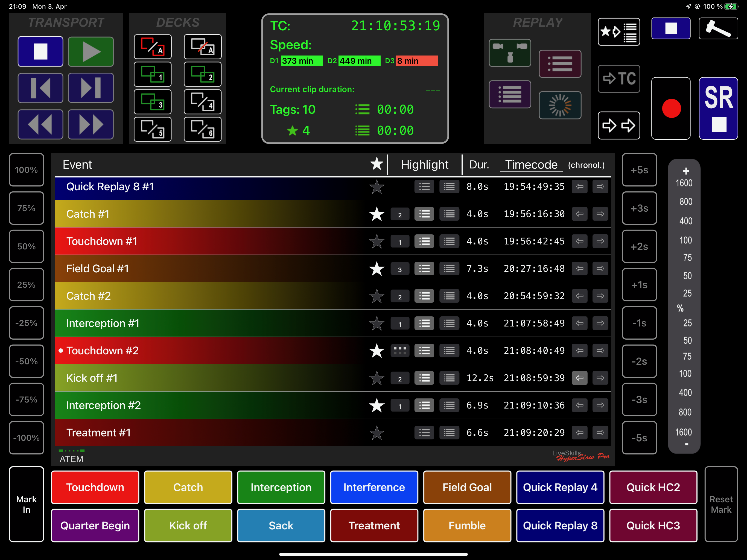Tap the shift-left arrow on Kick off #1

[579, 378]
